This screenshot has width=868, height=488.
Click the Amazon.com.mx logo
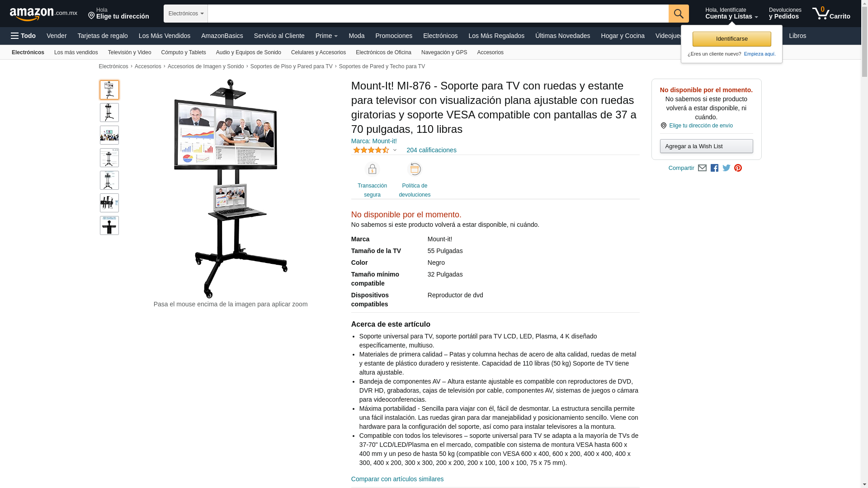tap(43, 14)
